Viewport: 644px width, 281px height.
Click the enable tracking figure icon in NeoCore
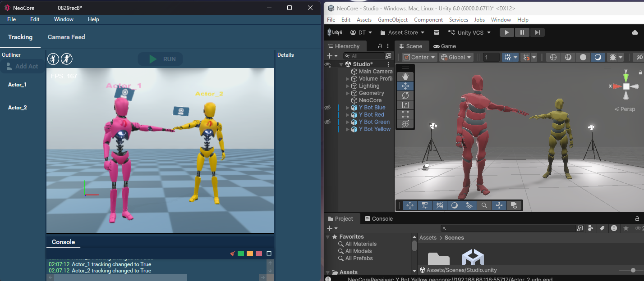pyautogui.click(x=53, y=59)
